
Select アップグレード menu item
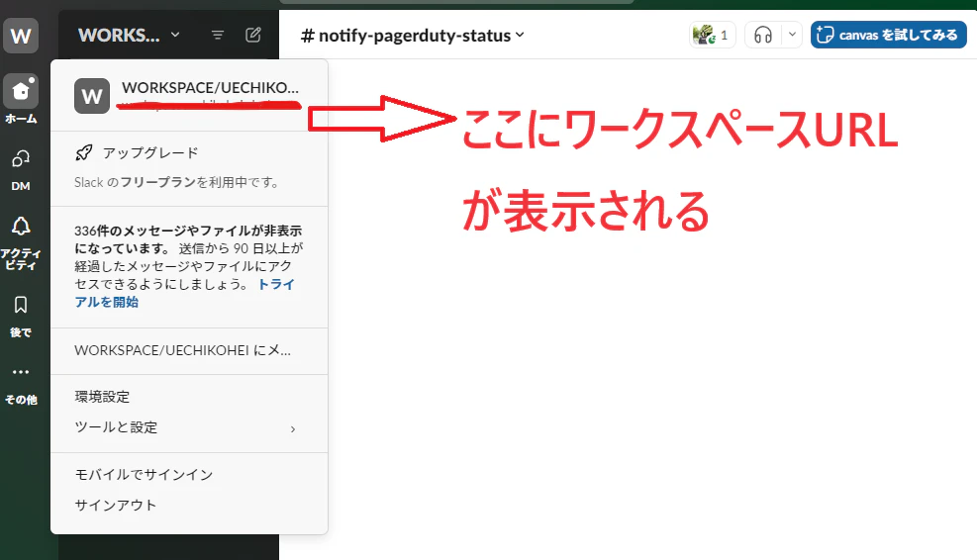tap(150, 152)
